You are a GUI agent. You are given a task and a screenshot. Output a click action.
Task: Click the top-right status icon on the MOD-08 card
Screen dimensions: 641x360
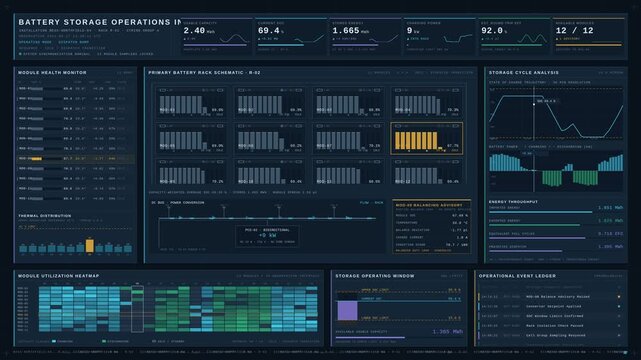click(x=455, y=126)
